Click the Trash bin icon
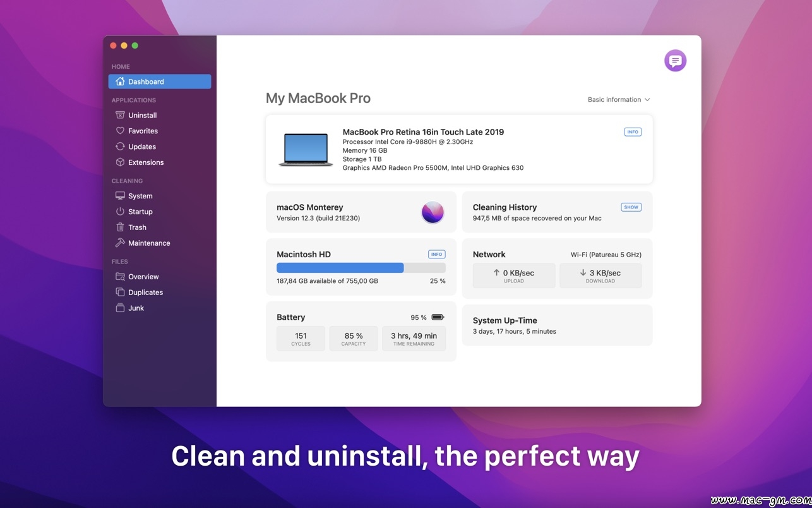The height and width of the screenshot is (508, 812). [120, 227]
